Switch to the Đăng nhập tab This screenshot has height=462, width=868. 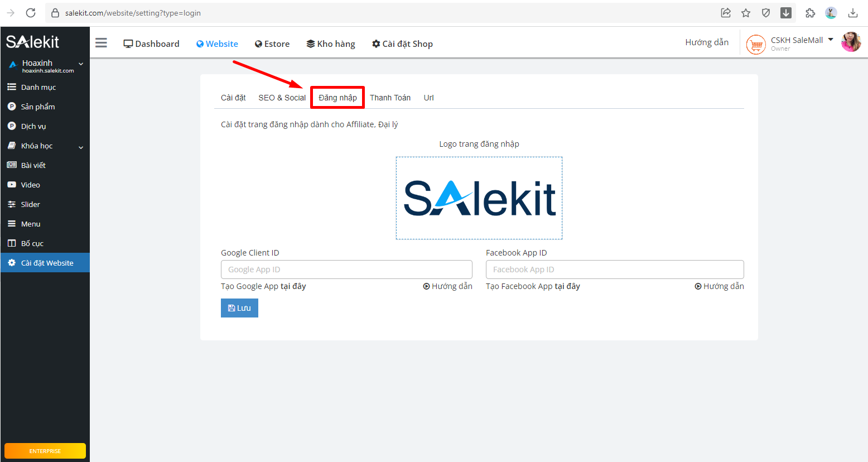point(337,98)
